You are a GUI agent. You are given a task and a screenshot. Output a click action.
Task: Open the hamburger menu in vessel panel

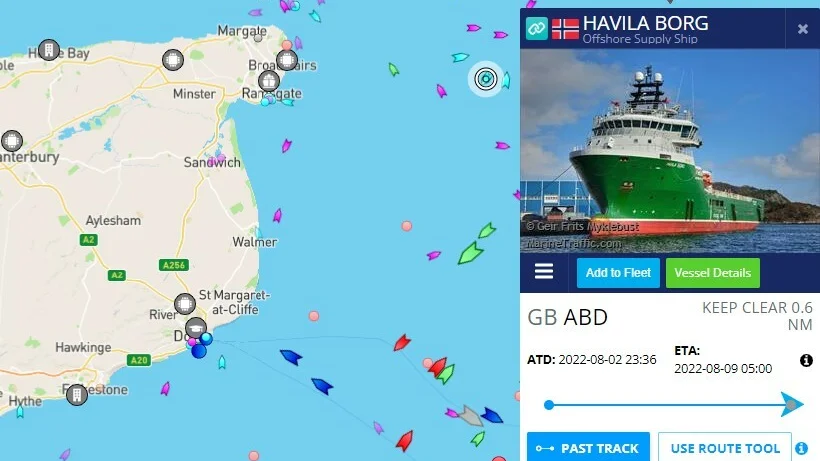point(544,272)
